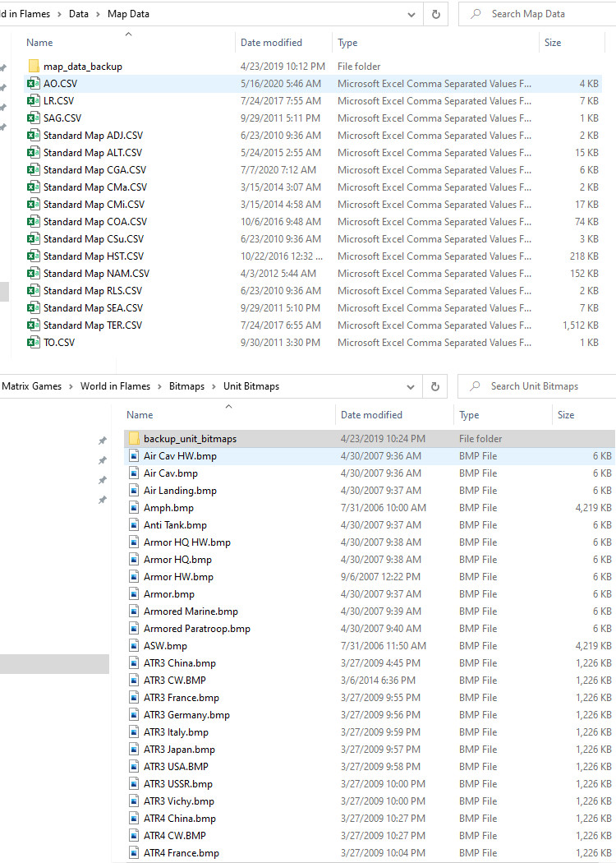Select Air Landing.bmp file name
616x863 pixels.
180,491
